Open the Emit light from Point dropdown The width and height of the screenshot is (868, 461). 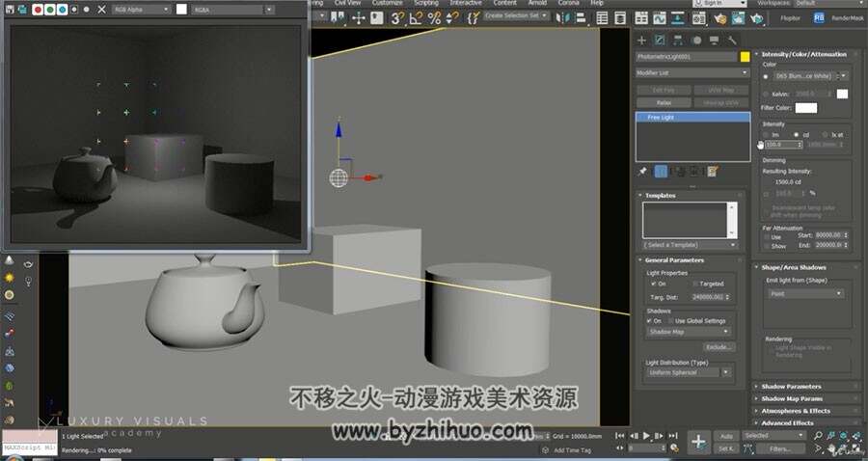click(805, 294)
